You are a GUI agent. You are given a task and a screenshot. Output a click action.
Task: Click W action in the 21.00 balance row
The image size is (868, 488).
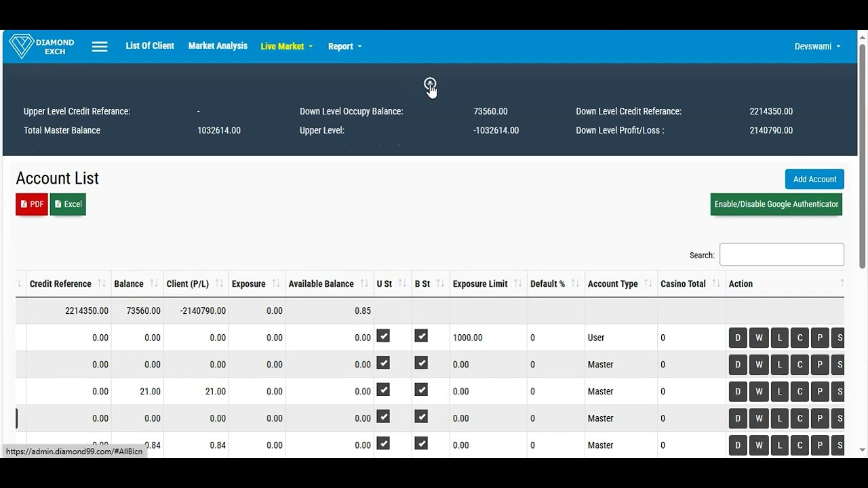(759, 391)
